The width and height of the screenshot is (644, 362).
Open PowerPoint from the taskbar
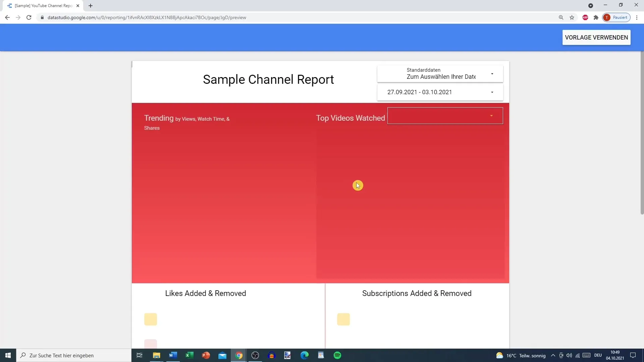tap(206, 355)
